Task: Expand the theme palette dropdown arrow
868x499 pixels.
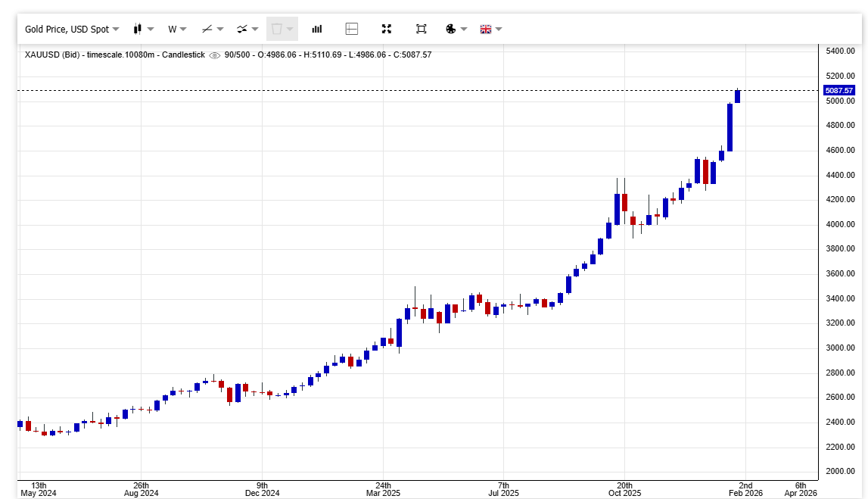Action: click(464, 30)
